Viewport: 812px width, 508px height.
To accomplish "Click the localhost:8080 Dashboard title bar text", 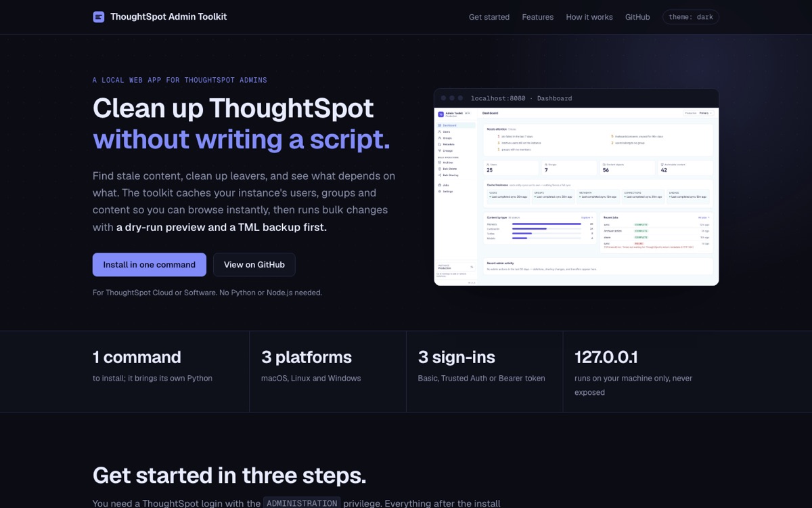I will 521,98.
